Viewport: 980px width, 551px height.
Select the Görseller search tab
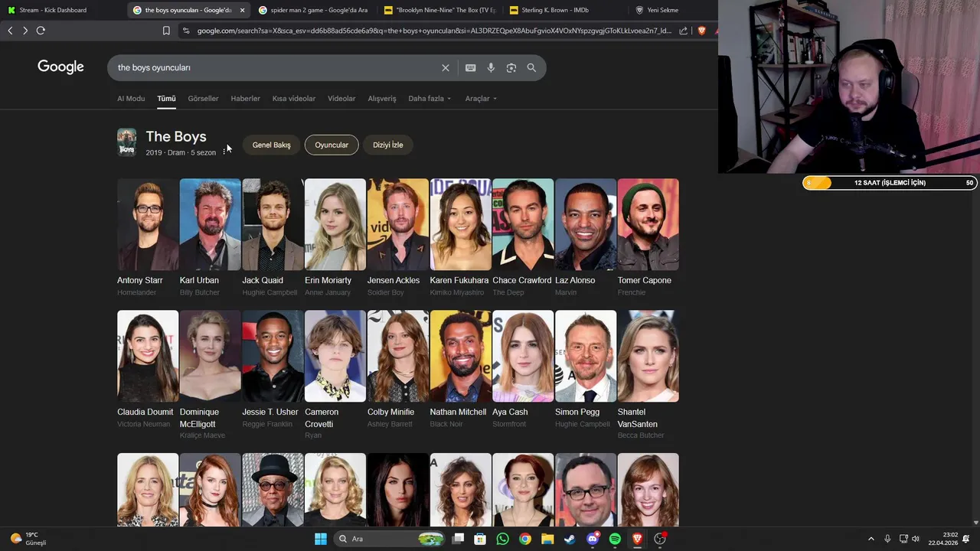tap(203, 99)
